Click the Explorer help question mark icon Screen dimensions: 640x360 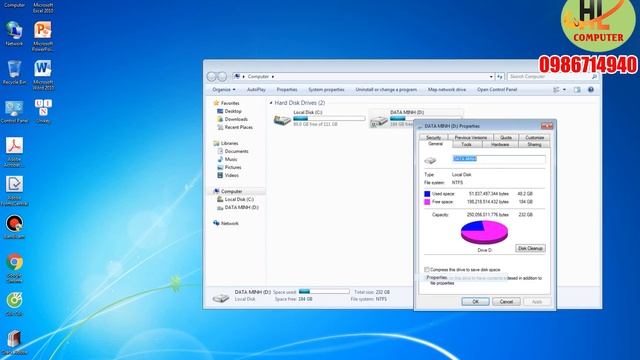(591, 89)
